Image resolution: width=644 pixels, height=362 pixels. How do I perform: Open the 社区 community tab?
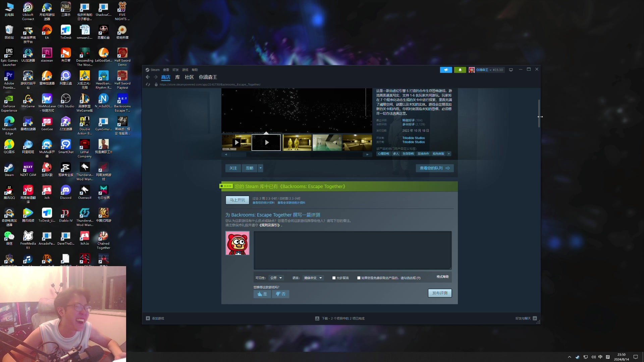(189, 77)
